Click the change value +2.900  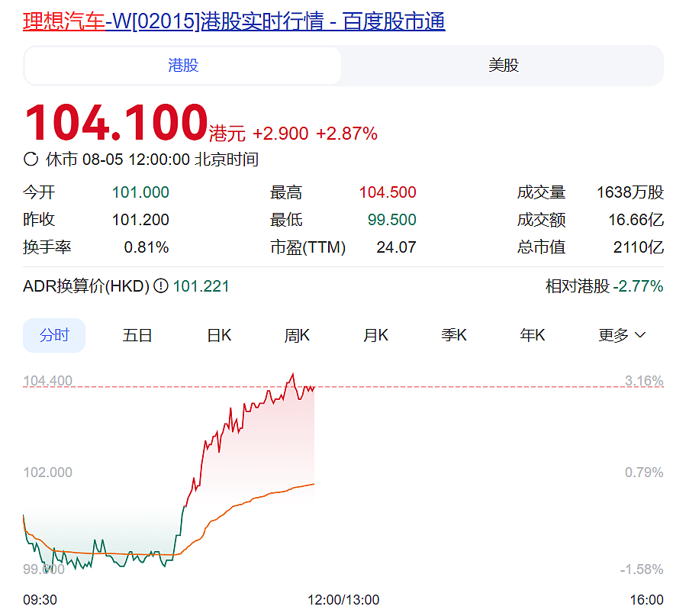pyautogui.click(x=281, y=134)
